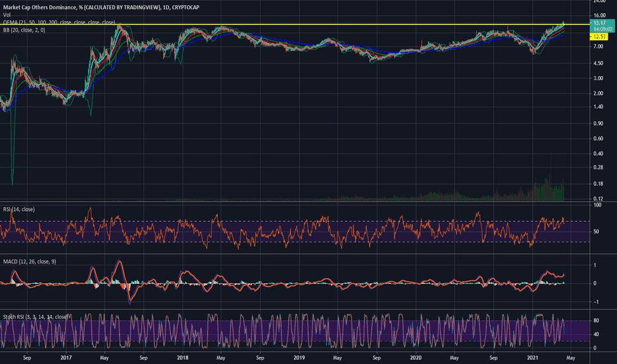This screenshot has width=617, height=364.
Task: Click the 0.40 price scale label
Action: [x=598, y=154]
